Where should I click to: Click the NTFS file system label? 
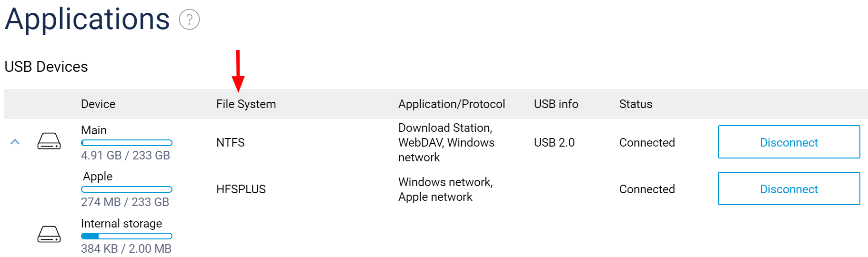[231, 143]
